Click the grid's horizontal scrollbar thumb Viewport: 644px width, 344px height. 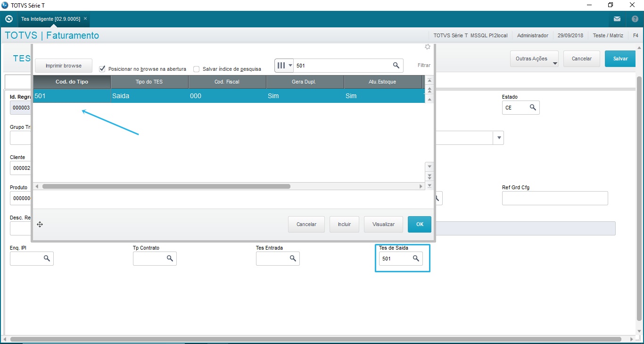pyautogui.click(x=166, y=186)
